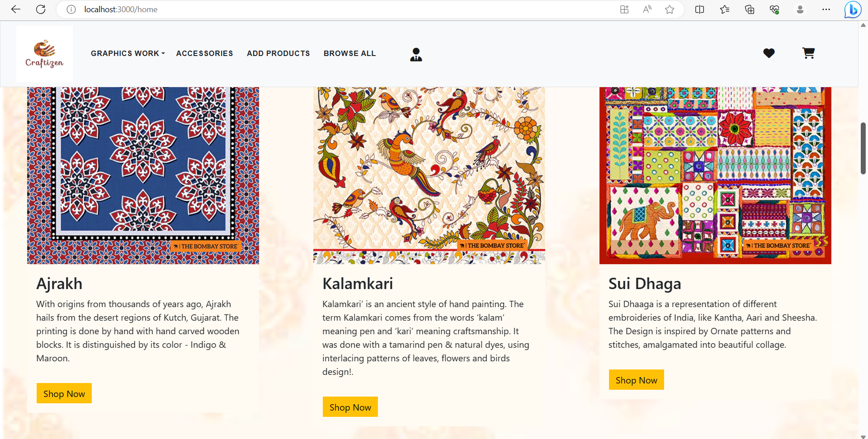Click the Sui Dhaga patchwork image

tap(715, 176)
